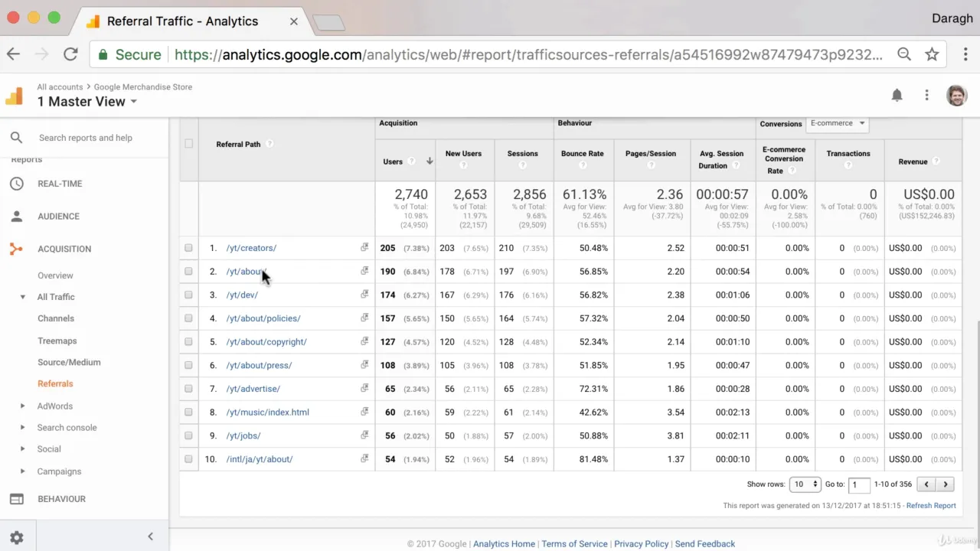The width and height of the screenshot is (980, 551).
Task: Click the Go to page number field
Action: click(859, 484)
